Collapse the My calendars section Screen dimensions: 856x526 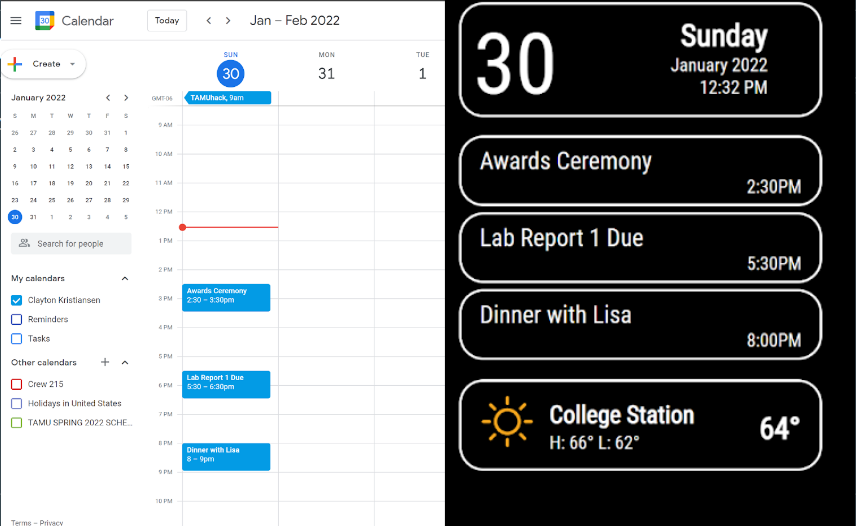pos(125,278)
